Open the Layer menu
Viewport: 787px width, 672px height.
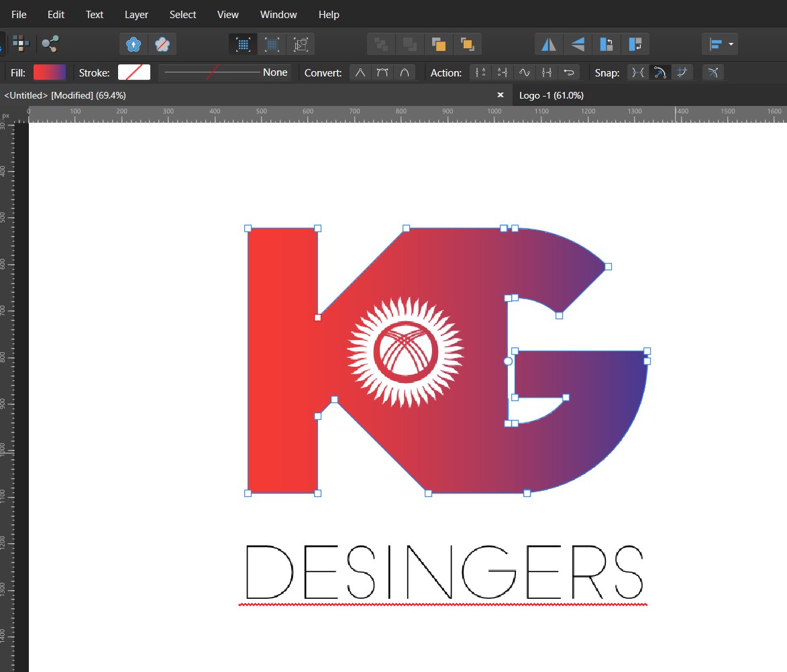136,15
